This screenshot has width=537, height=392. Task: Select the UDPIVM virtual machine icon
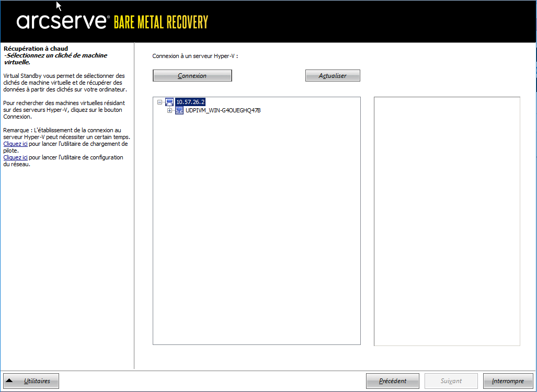pyautogui.click(x=179, y=110)
